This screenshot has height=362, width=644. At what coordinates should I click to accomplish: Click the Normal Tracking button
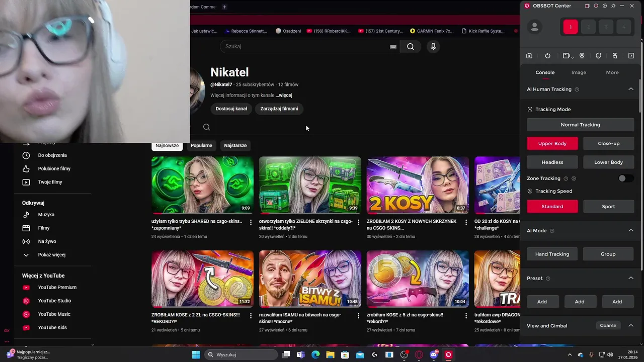click(x=581, y=125)
